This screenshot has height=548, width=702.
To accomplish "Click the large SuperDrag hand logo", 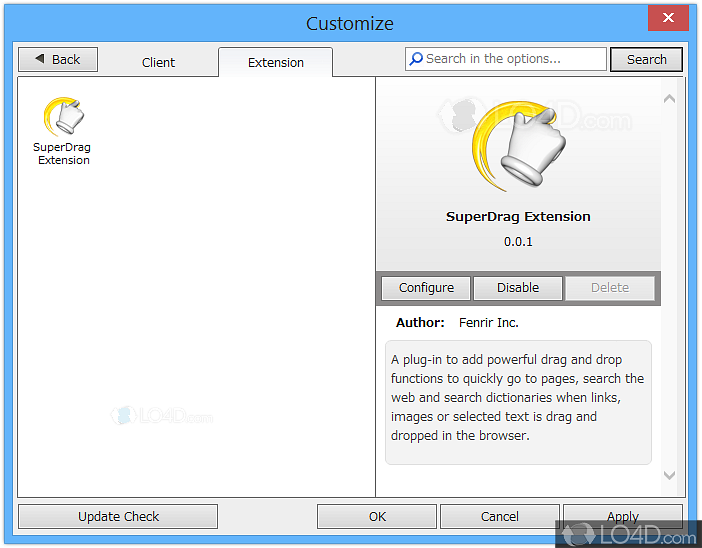I will [518, 146].
